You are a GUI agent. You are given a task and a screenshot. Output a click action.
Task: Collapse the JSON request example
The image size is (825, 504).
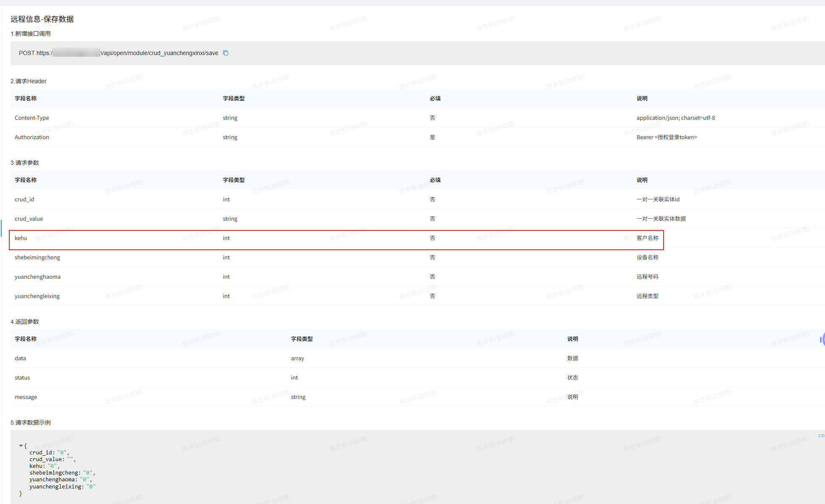21,446
